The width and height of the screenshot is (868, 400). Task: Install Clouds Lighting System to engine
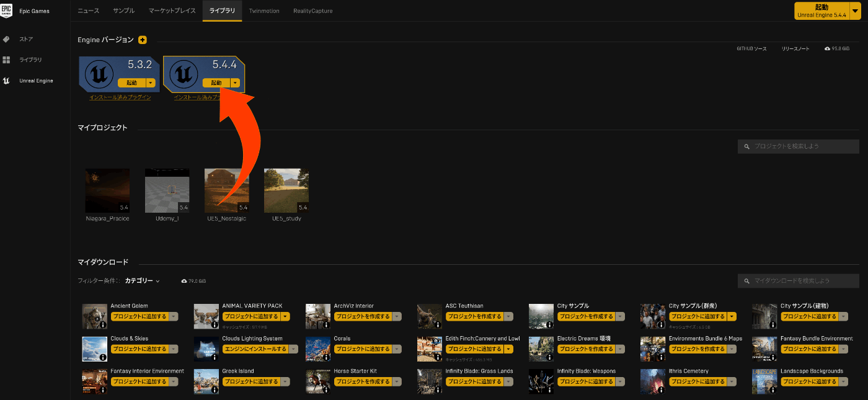(256, 349)
